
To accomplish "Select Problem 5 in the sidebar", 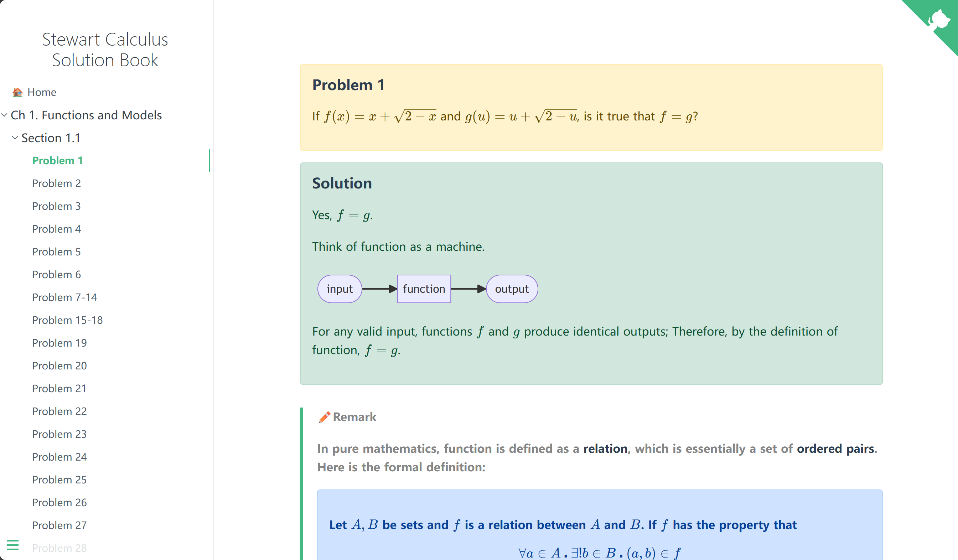I will coord(56,252).
